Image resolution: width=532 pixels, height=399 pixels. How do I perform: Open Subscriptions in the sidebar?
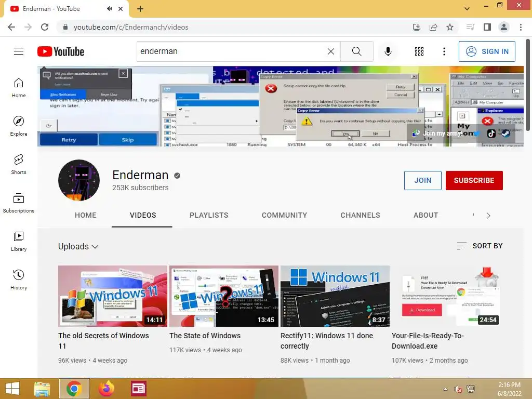pos(19,203)
